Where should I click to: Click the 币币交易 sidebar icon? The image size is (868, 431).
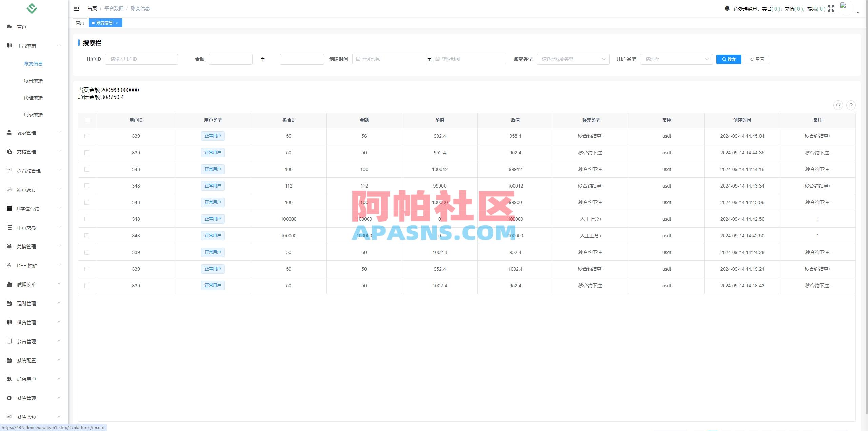pos(9,227)
